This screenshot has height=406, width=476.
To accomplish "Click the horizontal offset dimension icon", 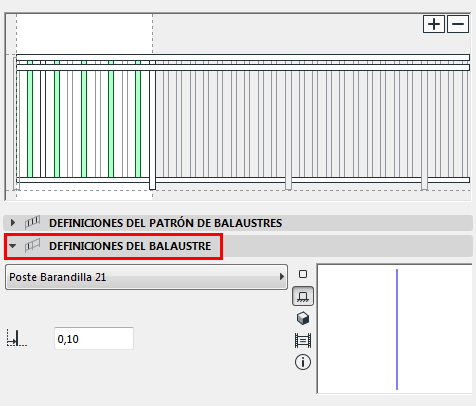I will [17, 338].
